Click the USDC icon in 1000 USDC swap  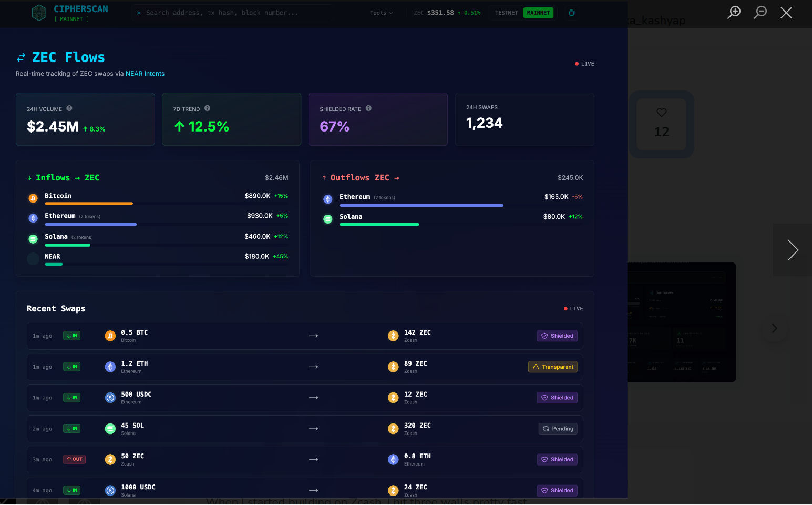[x=110, y=490]
